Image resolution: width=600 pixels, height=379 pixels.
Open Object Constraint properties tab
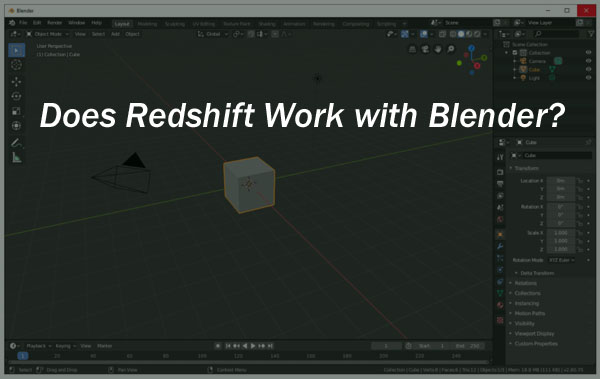point(500,282)
